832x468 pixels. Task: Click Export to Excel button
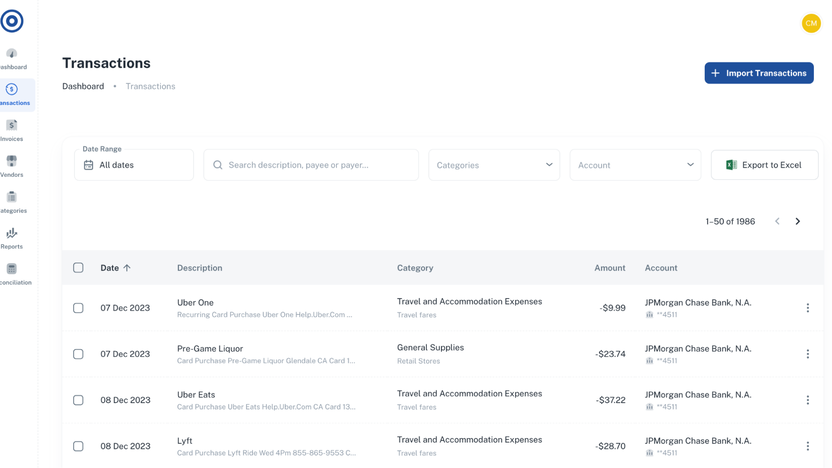[x=764, y=165]
